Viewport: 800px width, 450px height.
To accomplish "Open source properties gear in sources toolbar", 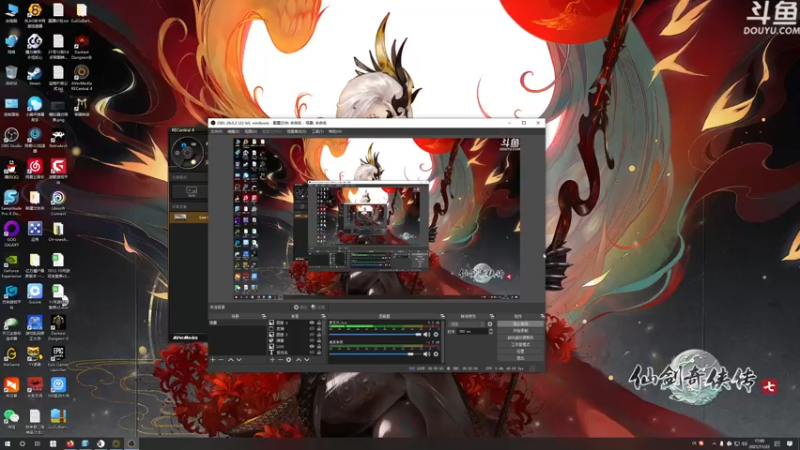I will pos(289,360).
